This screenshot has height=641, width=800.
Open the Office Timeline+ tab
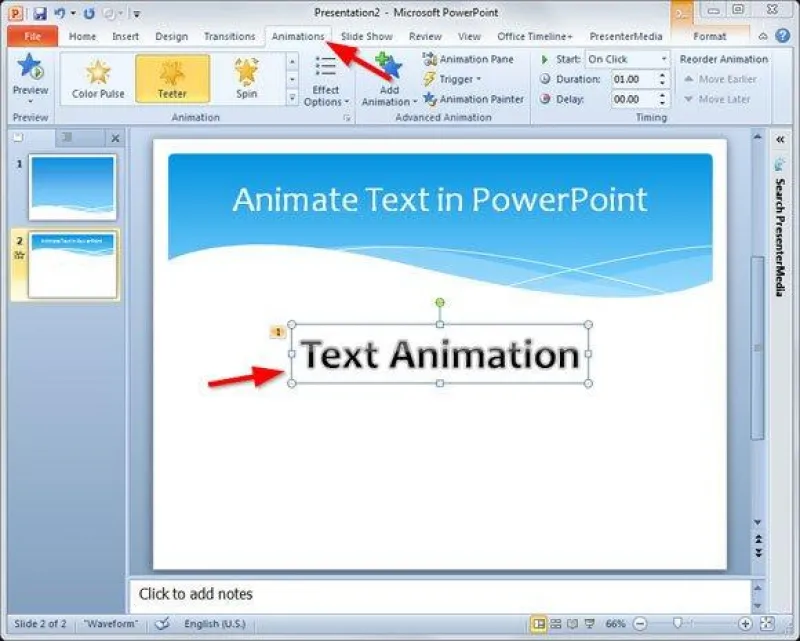click(535, 36)
